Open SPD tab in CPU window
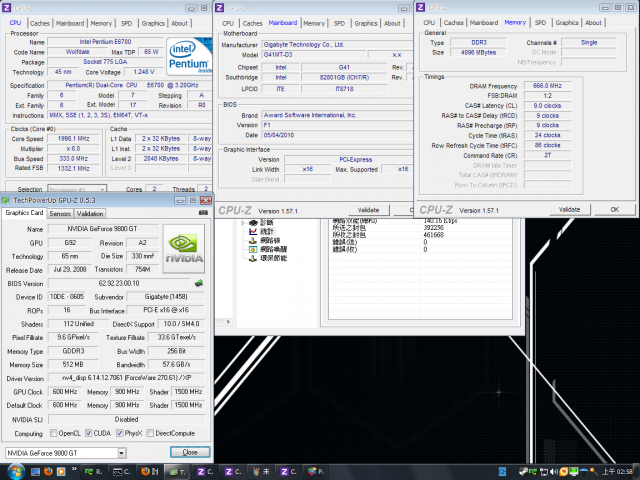This screenshot has height=480, width=640. pos(127,23)
